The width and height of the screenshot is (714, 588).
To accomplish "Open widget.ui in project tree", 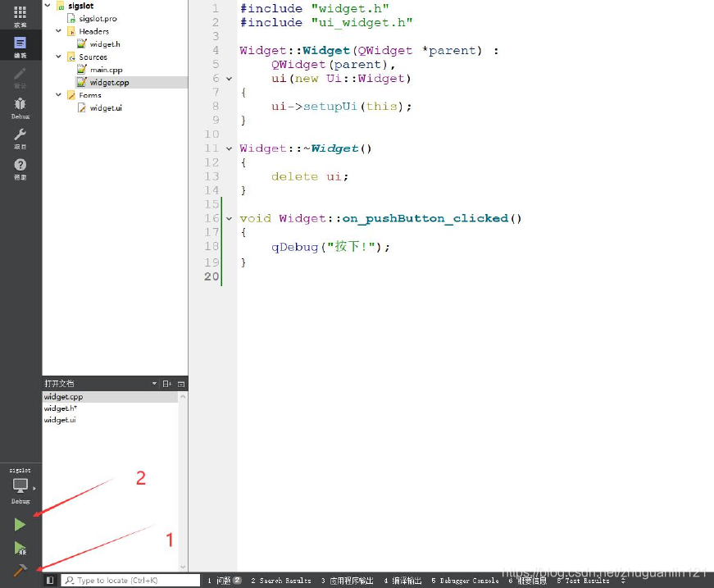I will (x=106, y=107).
